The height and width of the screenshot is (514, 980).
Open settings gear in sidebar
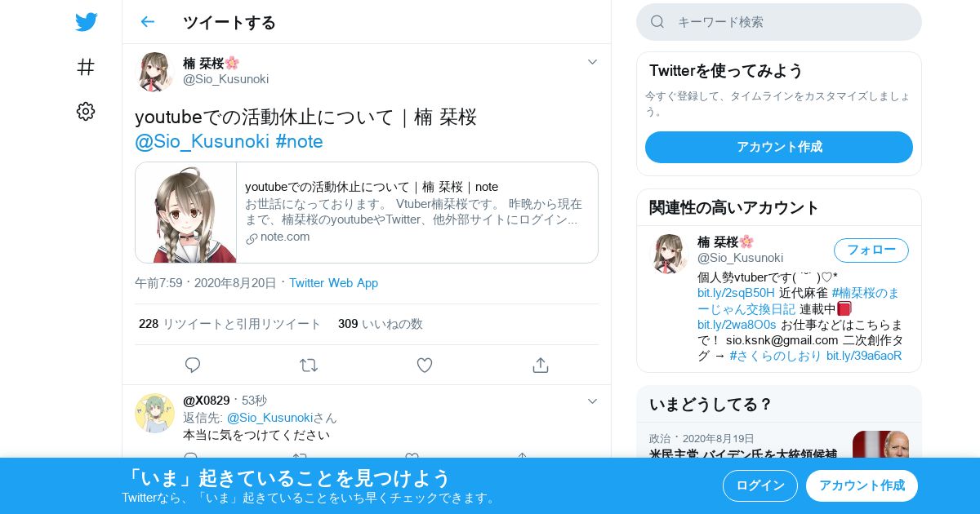86,112
